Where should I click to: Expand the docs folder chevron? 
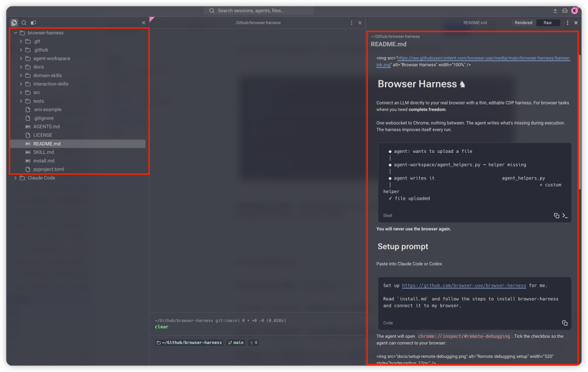(x=21, y=67)
